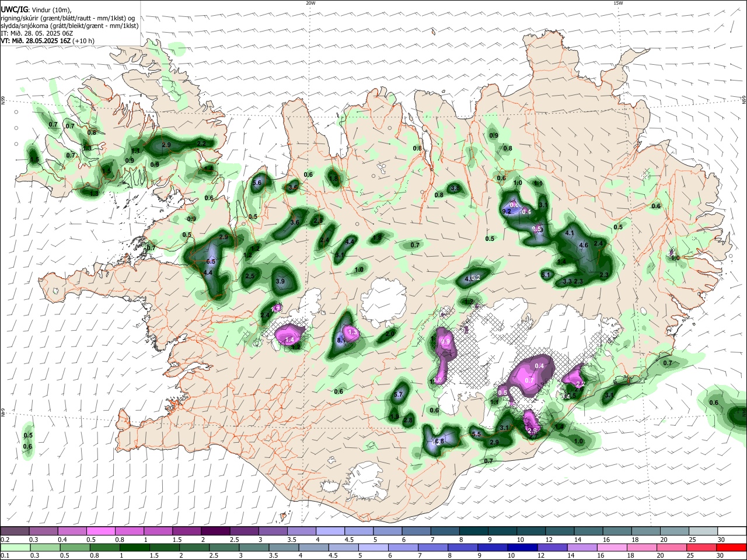Screen dimensions: 747x560
Task: Click the white swatch labeled 30 in top legend row
Action: pos(732,531)
